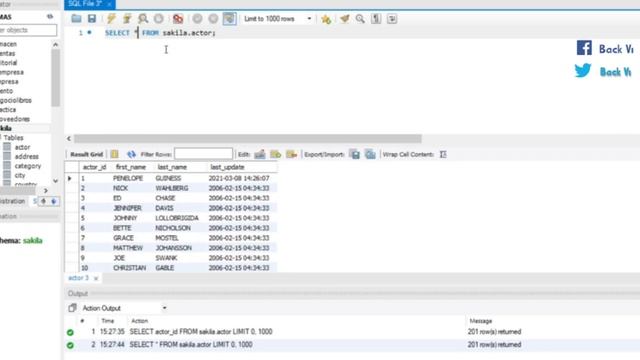Open the actor table in tree

pyautogui.click(x=22, y=147)
